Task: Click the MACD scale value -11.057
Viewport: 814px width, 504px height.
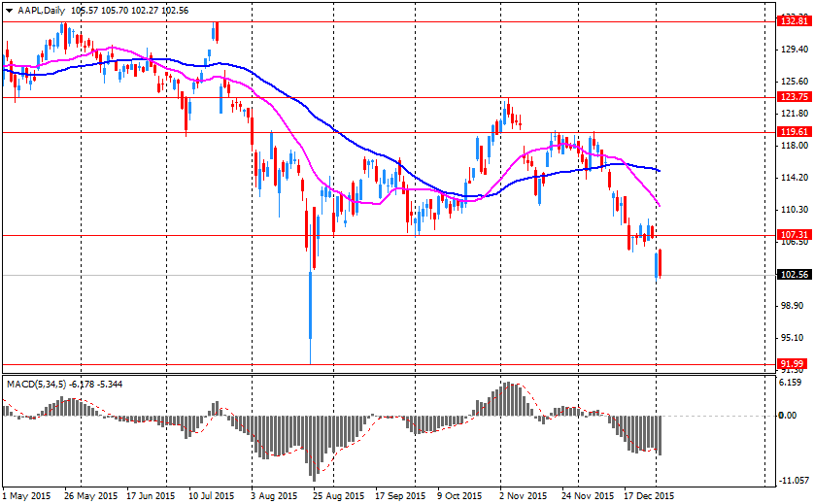Action: (794, 481)
